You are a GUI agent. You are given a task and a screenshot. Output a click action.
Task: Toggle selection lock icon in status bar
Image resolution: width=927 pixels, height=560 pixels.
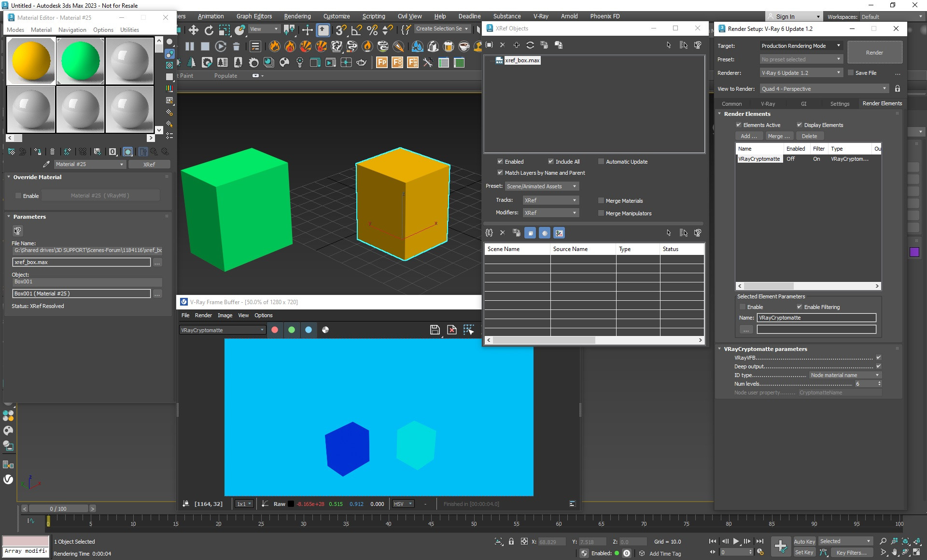(511, 542)
